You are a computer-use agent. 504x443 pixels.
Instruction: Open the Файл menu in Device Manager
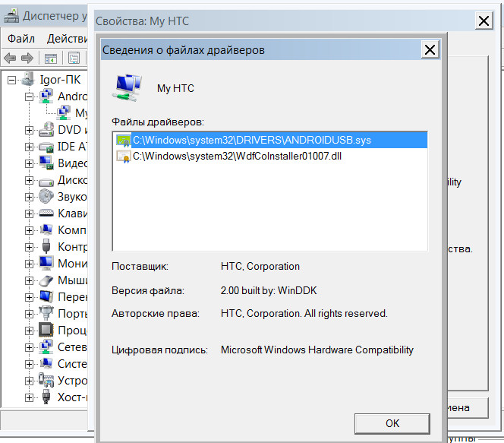[21, 39]
